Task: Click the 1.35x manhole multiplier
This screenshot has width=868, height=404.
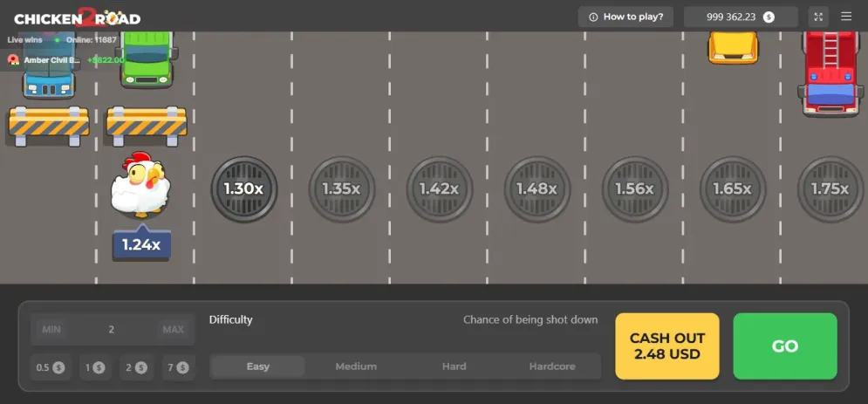Action: (342, 189)
